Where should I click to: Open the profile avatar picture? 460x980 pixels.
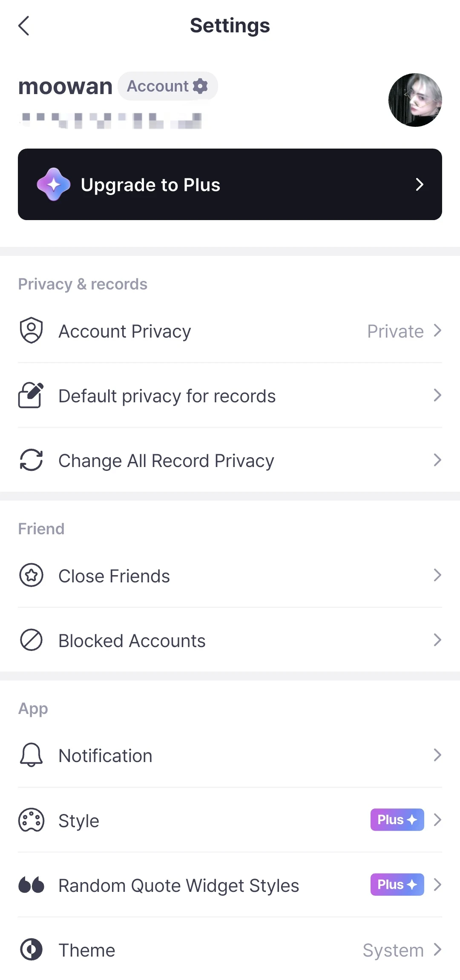point(415,100)
